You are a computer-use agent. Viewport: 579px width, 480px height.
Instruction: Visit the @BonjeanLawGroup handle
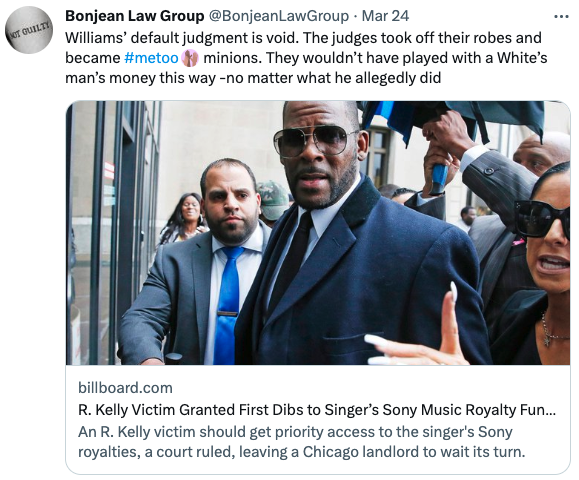279,16
